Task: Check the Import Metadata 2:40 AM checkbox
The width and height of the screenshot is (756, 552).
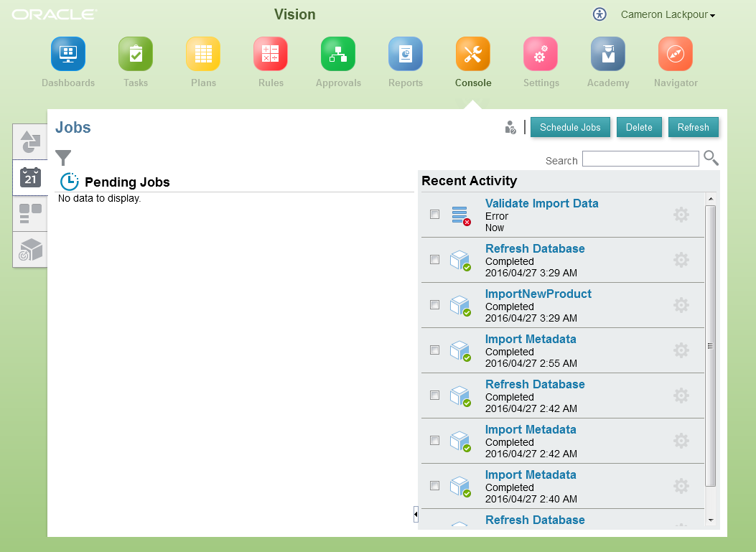Action: (435, 485)
